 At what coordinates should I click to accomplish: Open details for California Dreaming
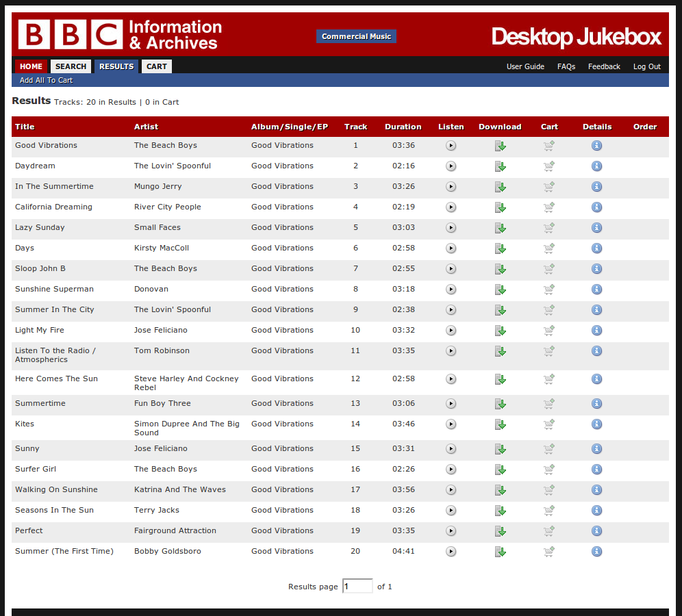596,207
